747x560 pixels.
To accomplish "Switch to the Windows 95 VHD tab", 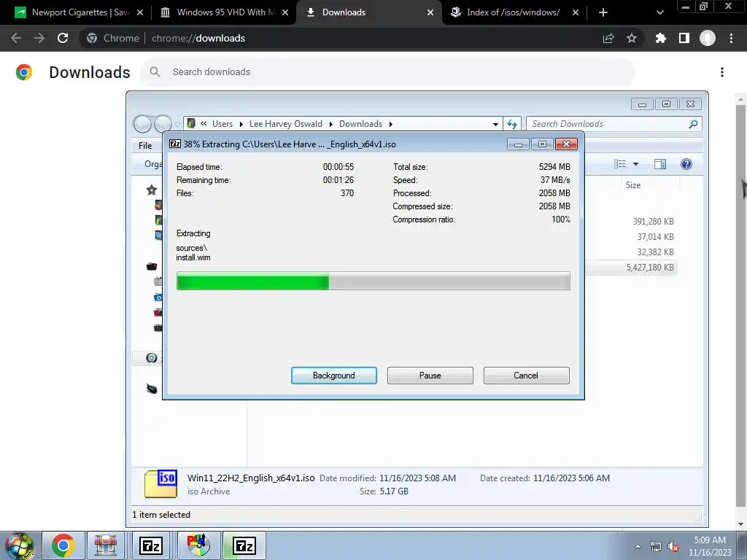I will click(224, 12).
